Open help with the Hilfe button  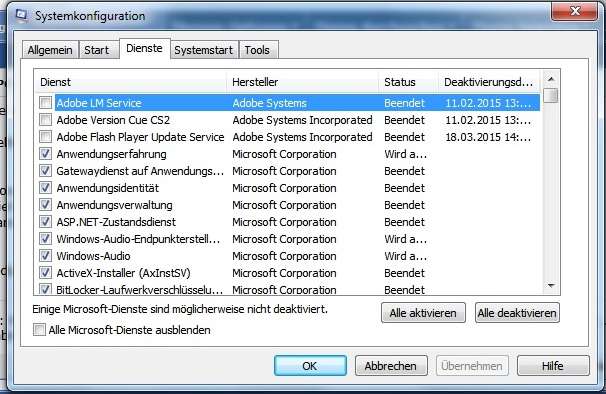(x=553, y=366)
